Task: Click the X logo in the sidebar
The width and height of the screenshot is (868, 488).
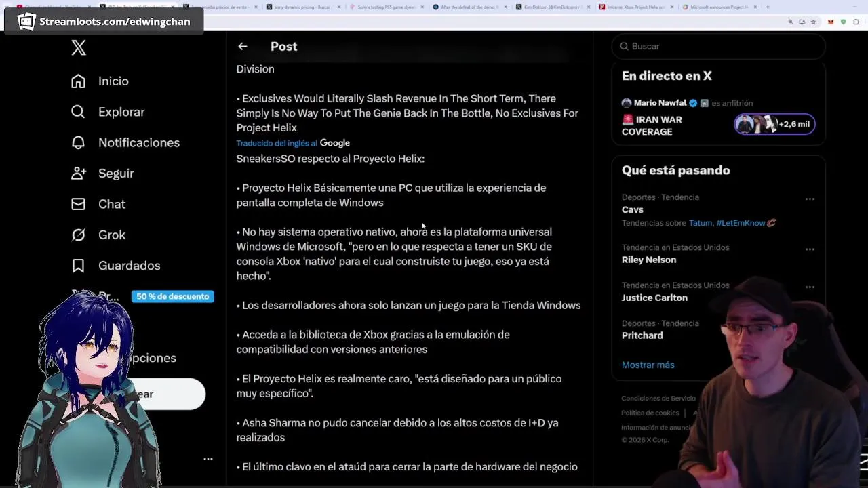Action: (x=79, y=47)
